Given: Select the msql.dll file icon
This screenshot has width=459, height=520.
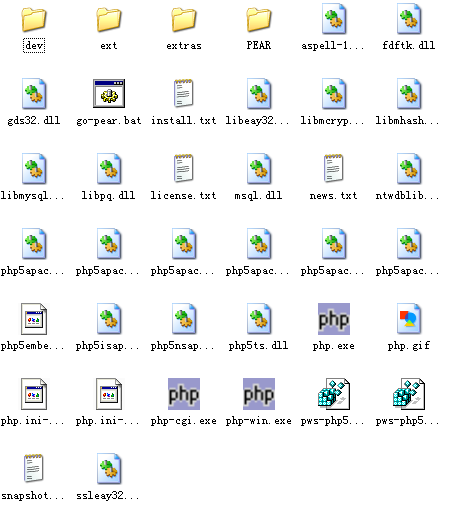Looking at the screenshot, I should coord(259,169).
